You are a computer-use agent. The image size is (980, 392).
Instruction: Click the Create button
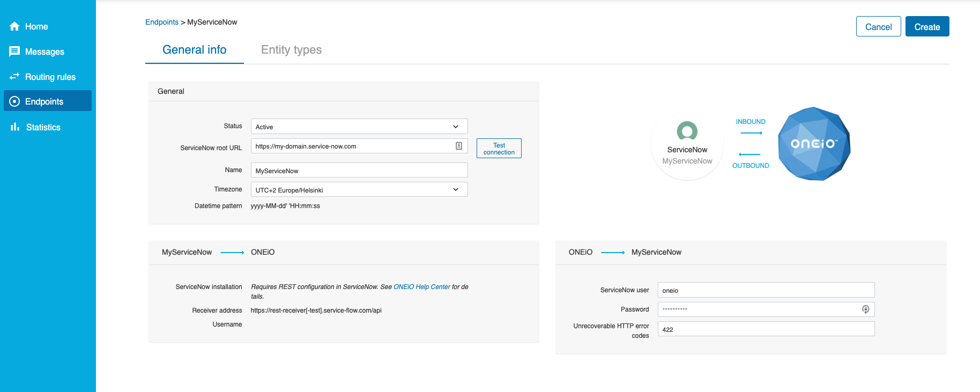pos(927,26)
